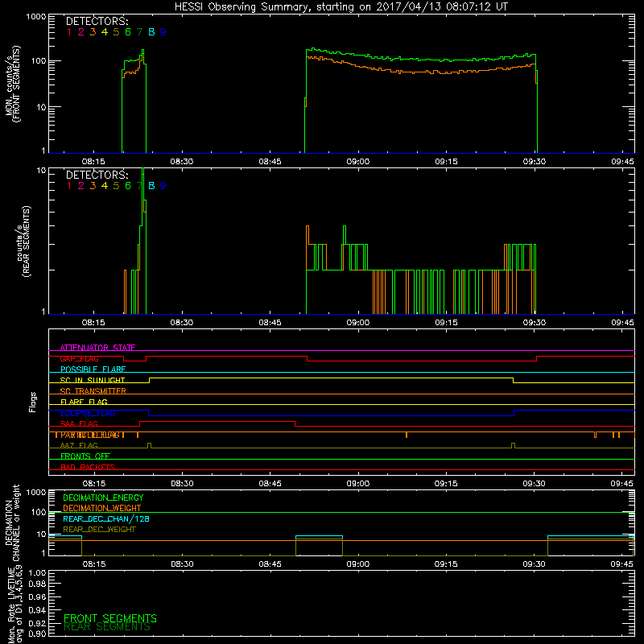This screenshot has height=644, width=644.
Task: Select the GAP_FLAG label
Action: point(79,358)
